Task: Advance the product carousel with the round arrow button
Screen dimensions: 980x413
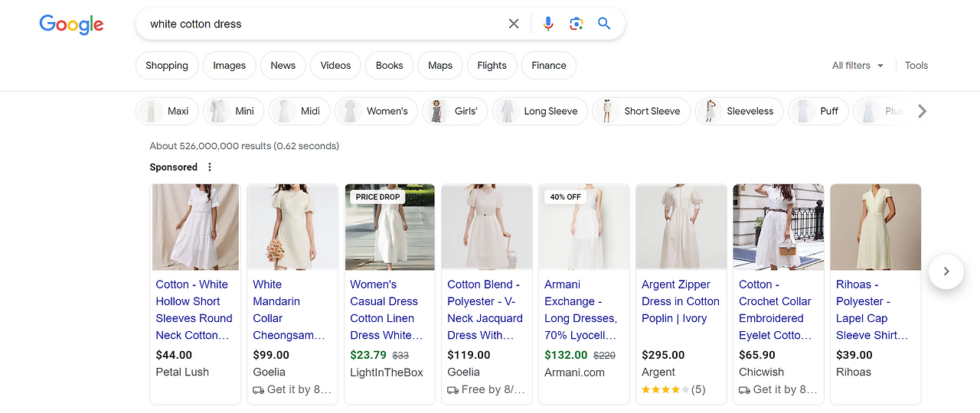Action: pos(946,271)
